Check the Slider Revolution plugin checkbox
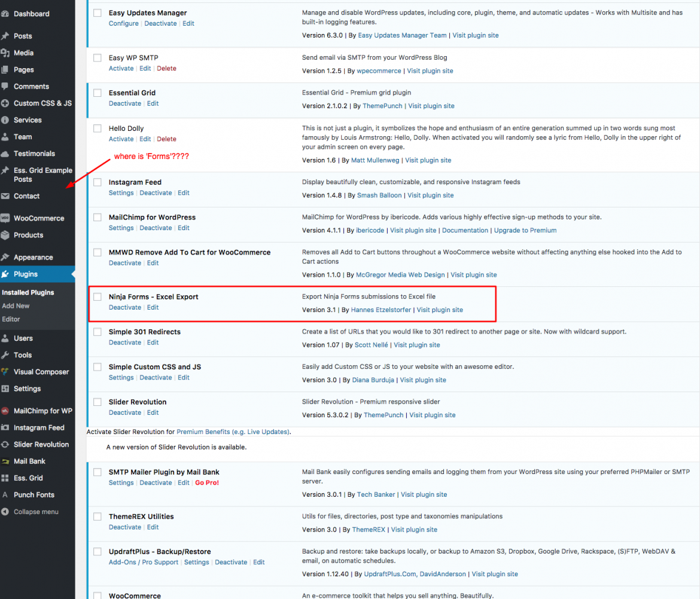700x599 pixels. (x=98, y=402)
